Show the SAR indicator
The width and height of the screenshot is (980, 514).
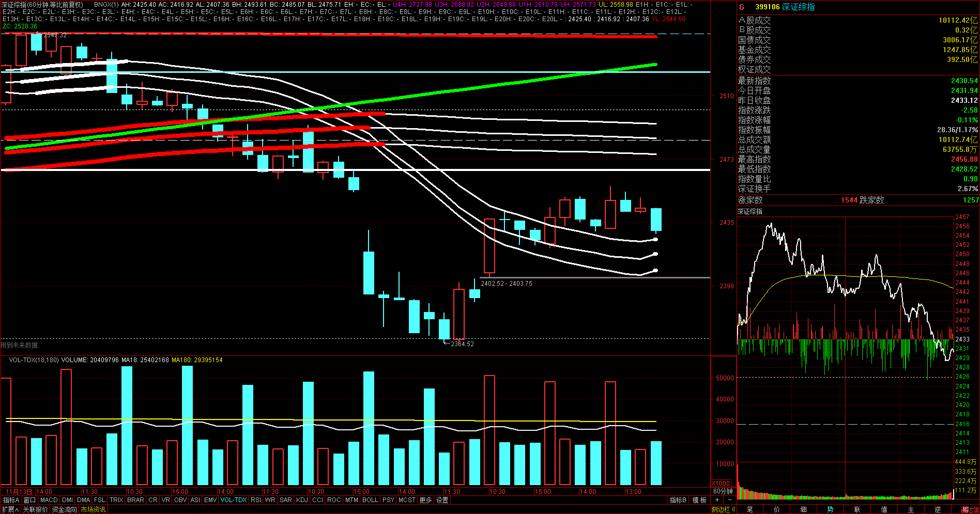tap(286, 500)
